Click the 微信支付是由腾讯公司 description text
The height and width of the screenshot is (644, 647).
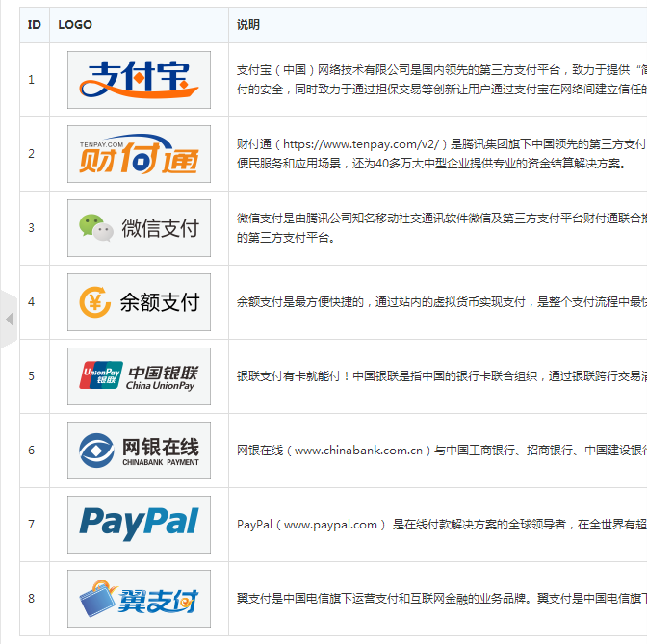click(442, 228)
